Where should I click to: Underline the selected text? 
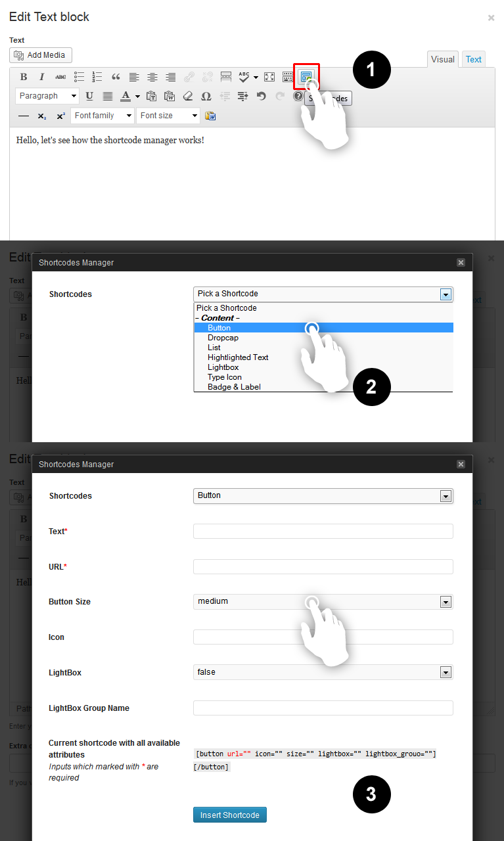[x=89, y=96]
